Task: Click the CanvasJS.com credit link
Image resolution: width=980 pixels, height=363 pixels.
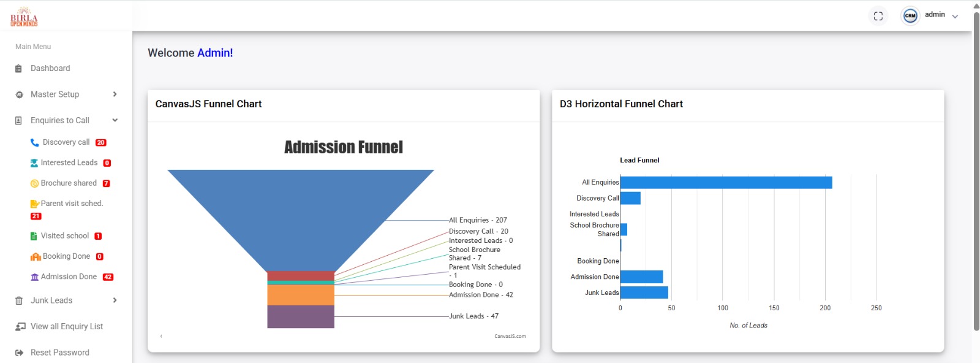Action: pyautogui.click(x=510, y=336)
